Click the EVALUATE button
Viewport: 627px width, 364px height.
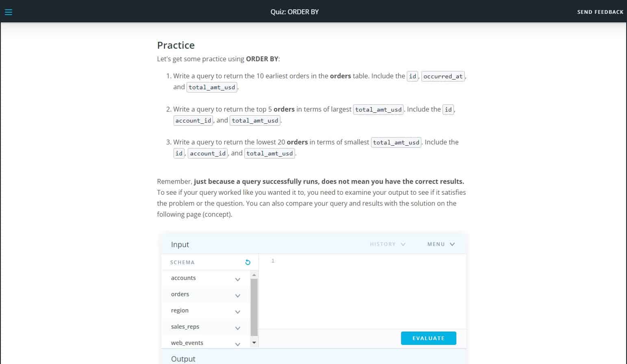(x=428, y=338)
